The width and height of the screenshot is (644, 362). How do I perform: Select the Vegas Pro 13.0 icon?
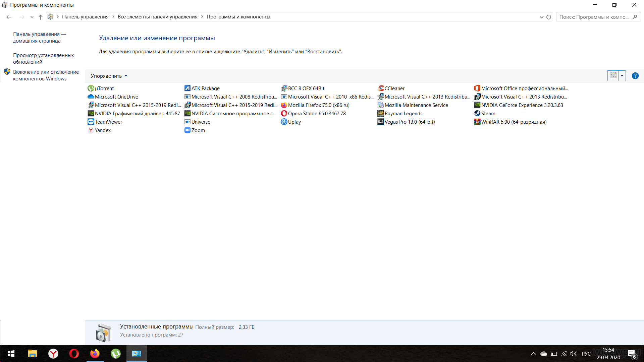click(x=380, y=122)
